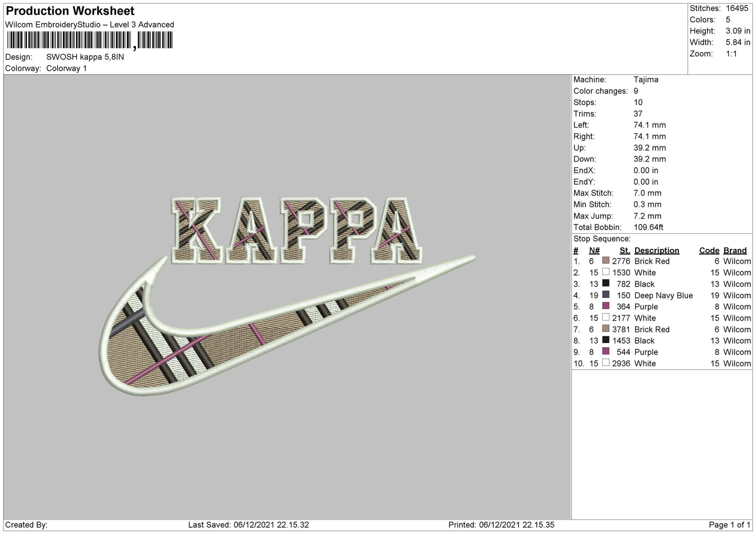Viewport: 756px width, 534px height.
Task: Click the Max Stitch value 7.0 mm
Action: pos(647,193)
